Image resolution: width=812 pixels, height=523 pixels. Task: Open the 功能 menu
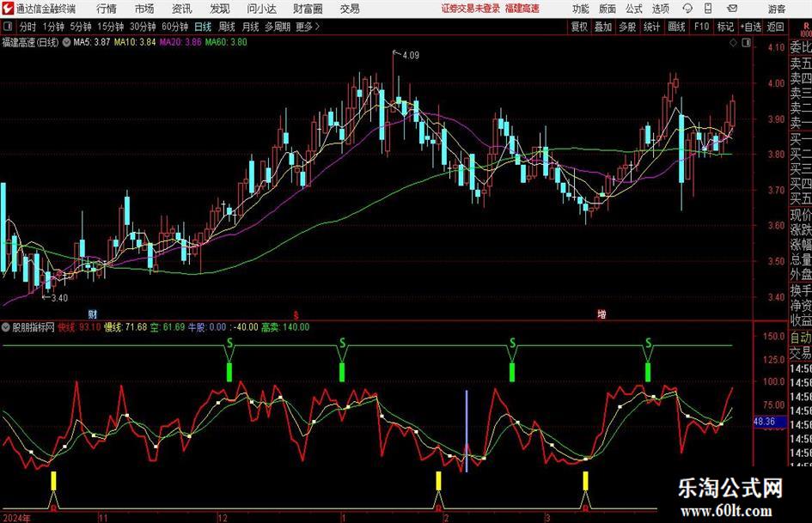pos(581,9)
